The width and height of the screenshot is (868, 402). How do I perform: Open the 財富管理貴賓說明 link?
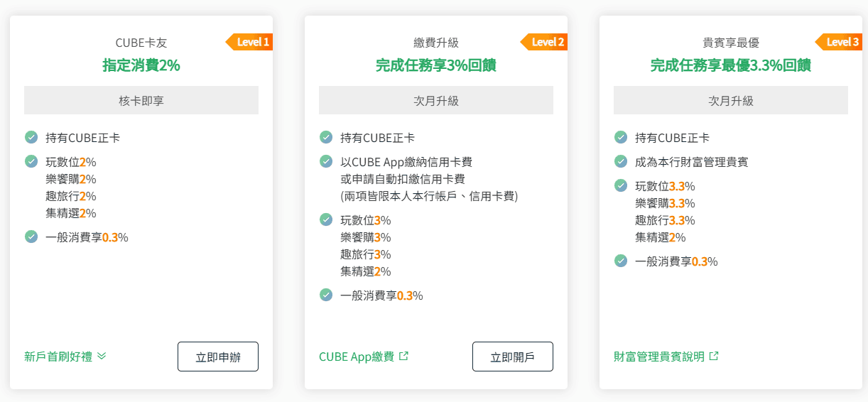pyautogui.click(x=659, y=357)
